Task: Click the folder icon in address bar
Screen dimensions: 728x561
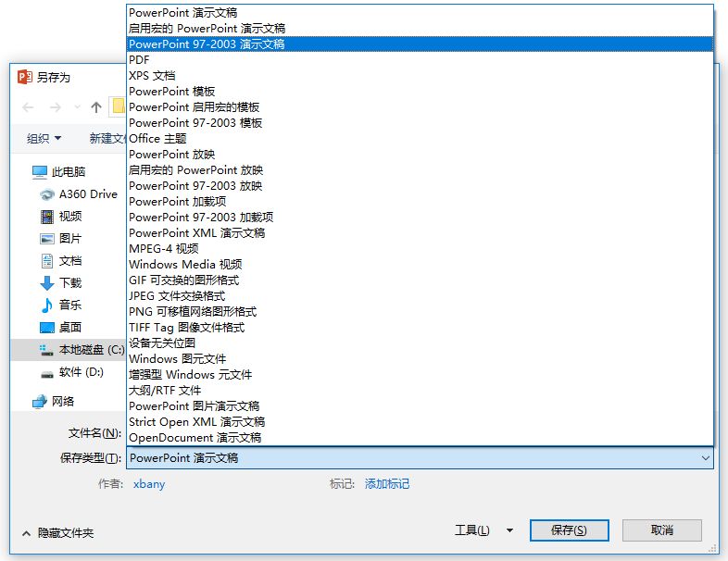Action: click(x=119, y=106)
